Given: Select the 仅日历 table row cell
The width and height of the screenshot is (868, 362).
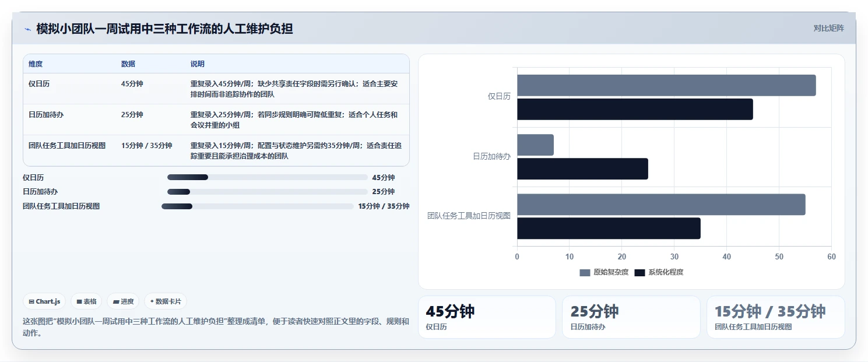Looking at the screenshot, I should coord(39,84).
